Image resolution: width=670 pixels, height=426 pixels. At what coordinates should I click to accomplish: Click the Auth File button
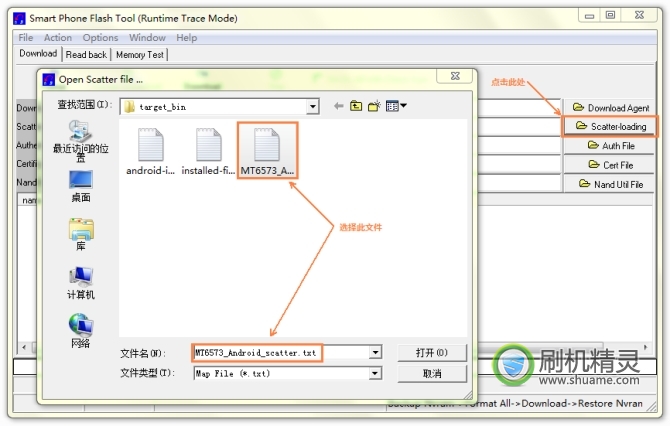[610, 146]
